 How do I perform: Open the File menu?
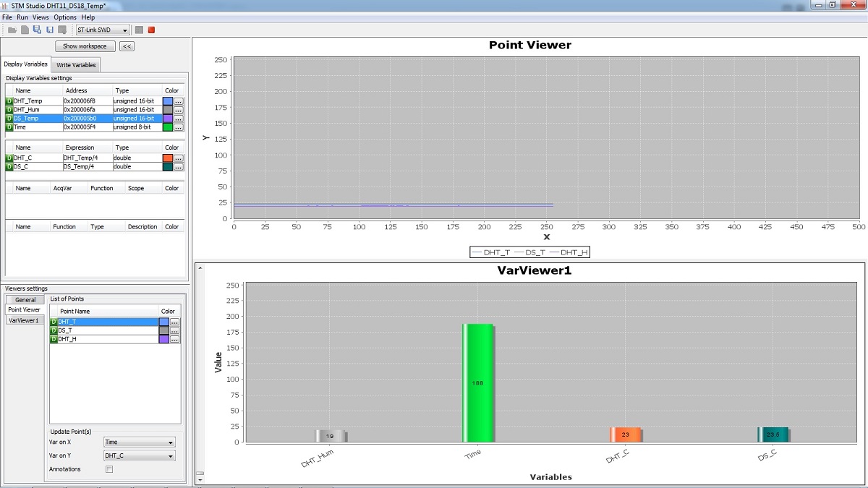7,17
